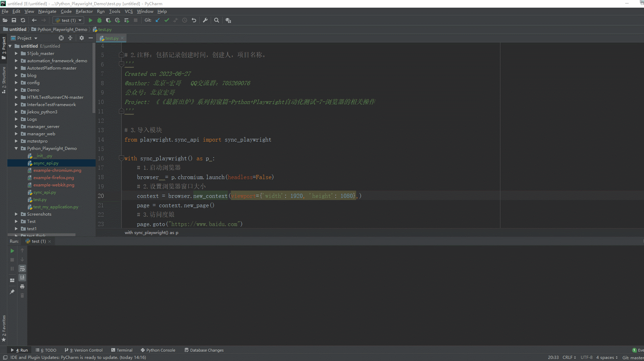Click the print icon in Run panel
644x361 pixels.
[22, 287]
